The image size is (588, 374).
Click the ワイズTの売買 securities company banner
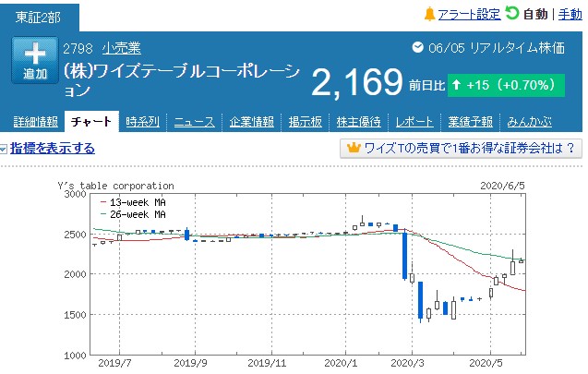pos(461,149)
